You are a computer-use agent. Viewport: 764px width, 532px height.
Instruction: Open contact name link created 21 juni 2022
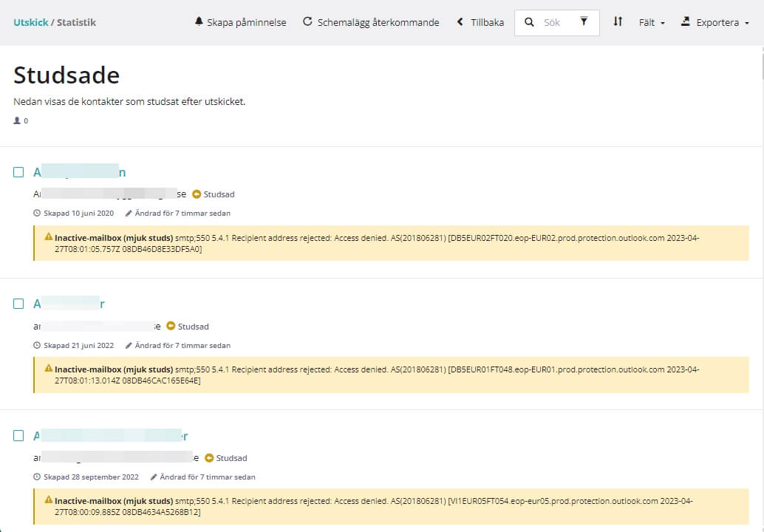(x=69, y=304)
